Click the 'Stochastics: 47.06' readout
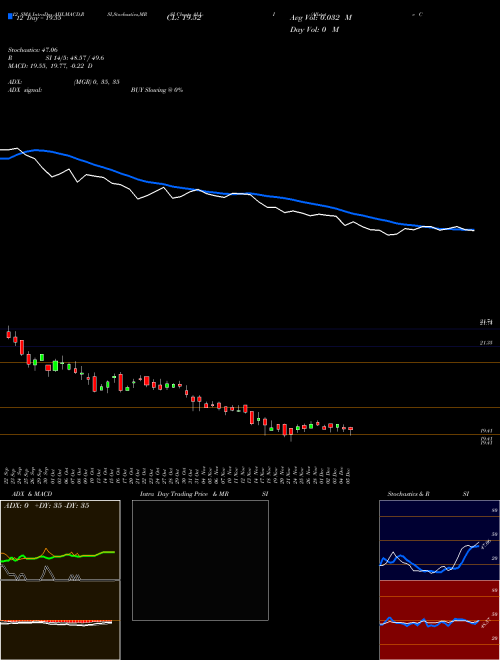 (33, 50)
